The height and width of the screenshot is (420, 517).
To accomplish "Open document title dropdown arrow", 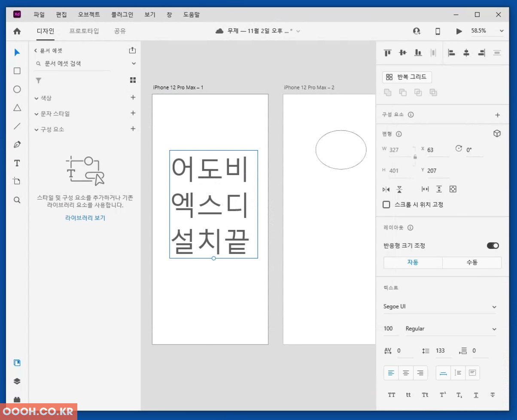I will (x=298, y=31).
